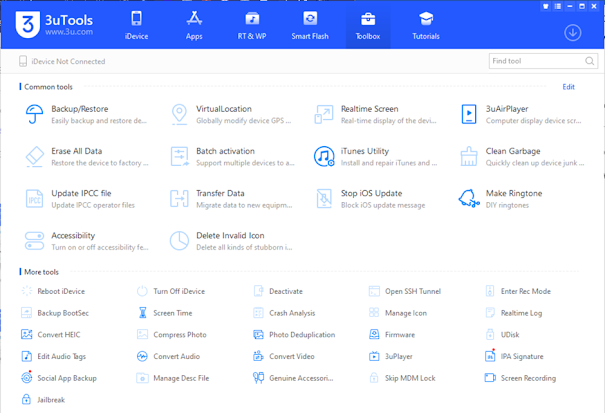Launch 3uPlayer icon
605x413 pixels.
374,356
